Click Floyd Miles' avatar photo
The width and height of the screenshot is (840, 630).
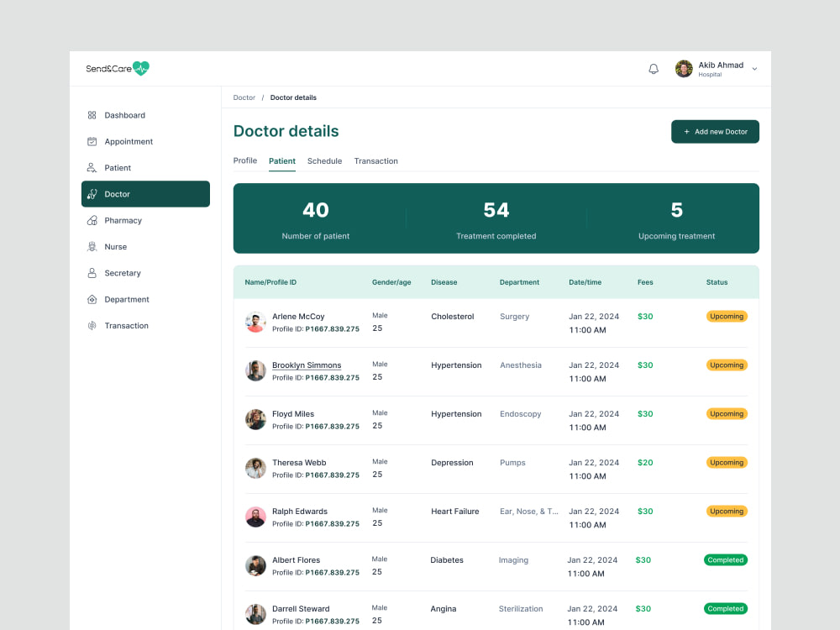[x=255, y=419]
